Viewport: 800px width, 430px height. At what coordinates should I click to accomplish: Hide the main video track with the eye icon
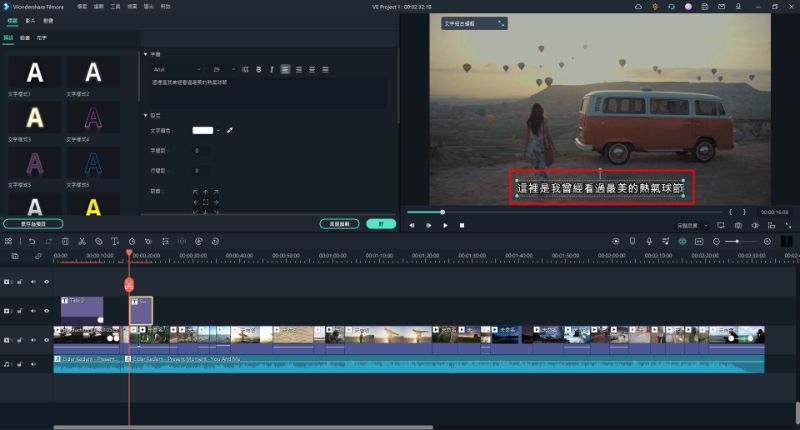coord(46,340)
